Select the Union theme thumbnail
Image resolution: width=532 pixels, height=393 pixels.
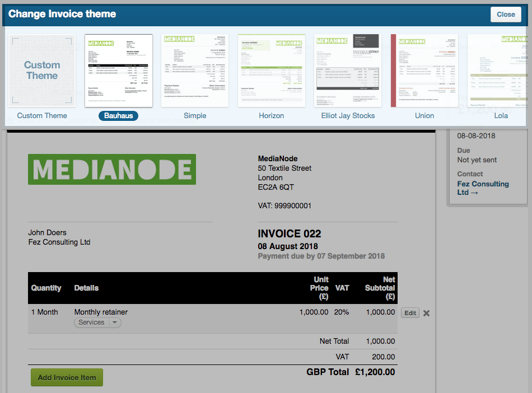[424, 71]
